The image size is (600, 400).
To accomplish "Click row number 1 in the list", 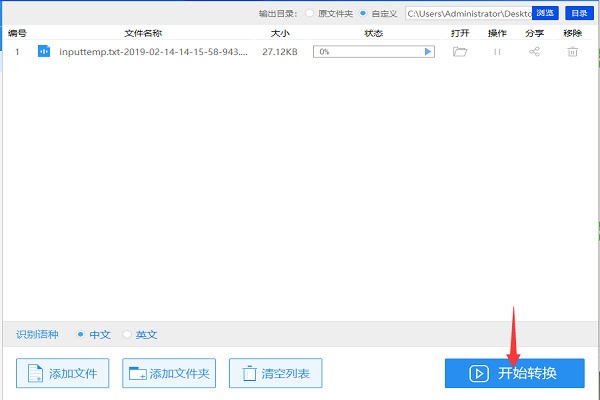I will click(x=17, y=52).
